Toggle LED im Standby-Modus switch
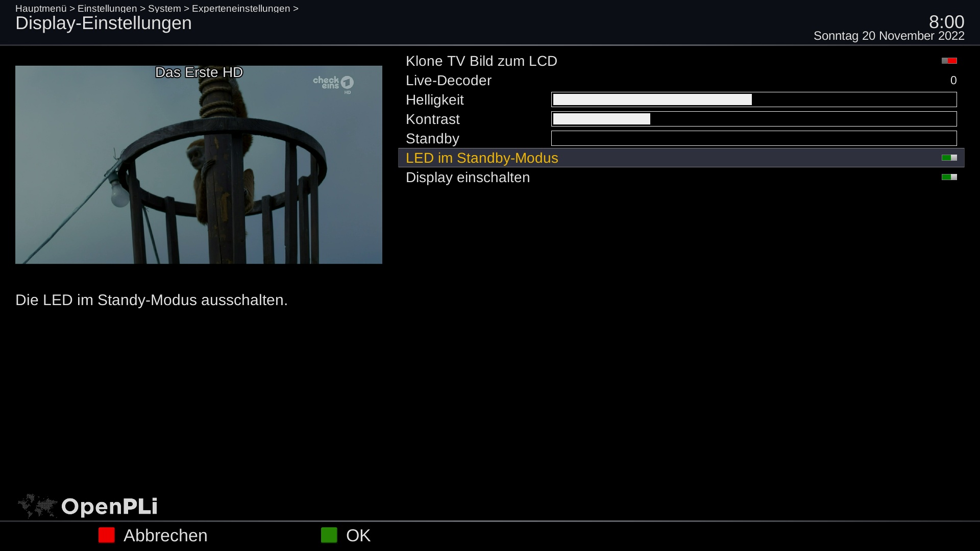This screenshot has height=551, width=980. (x=949, y=158)
